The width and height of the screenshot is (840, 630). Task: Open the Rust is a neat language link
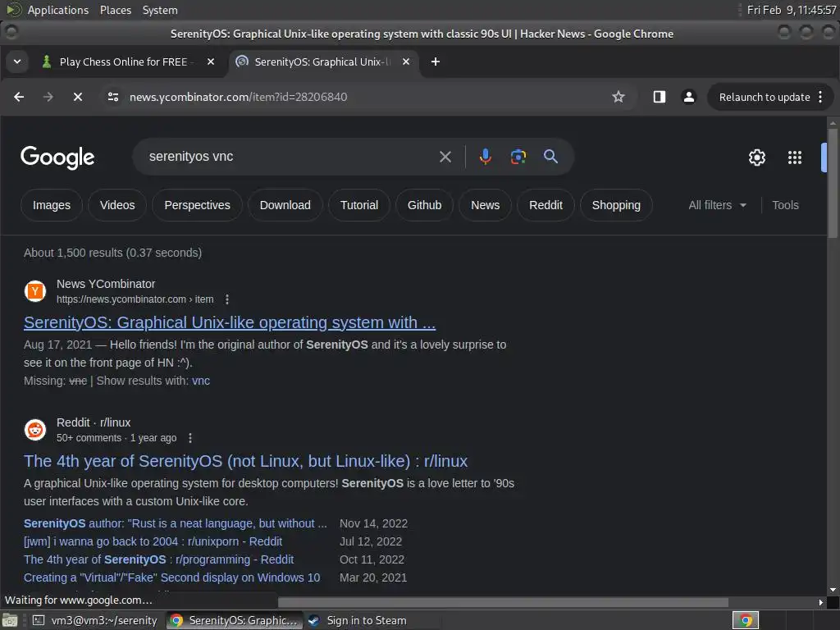176,523
